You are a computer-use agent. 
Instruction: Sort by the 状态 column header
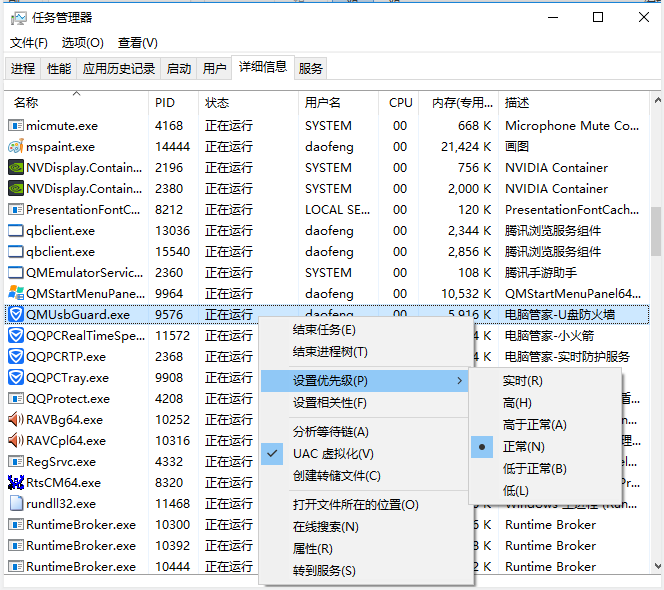tap(248, 103)
